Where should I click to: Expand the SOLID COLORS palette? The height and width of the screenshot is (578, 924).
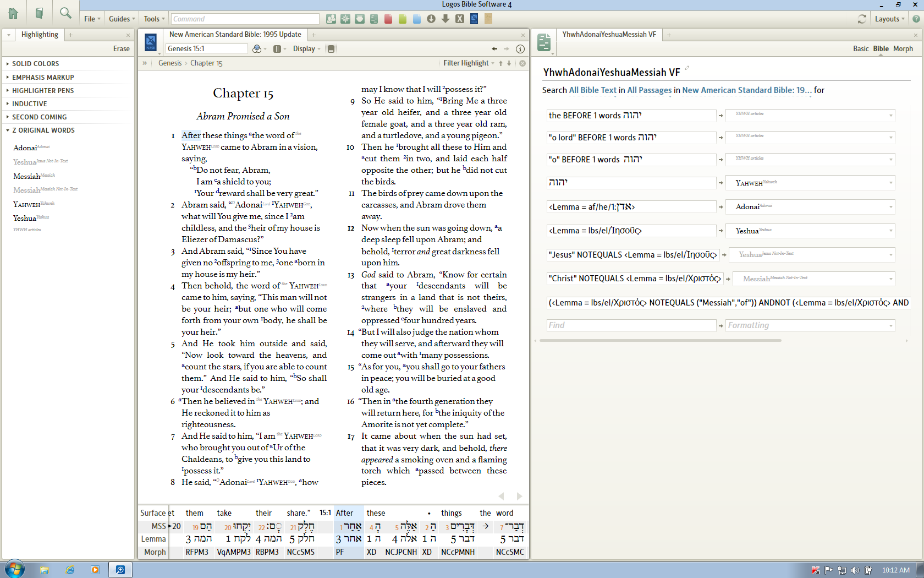[36, 64]
